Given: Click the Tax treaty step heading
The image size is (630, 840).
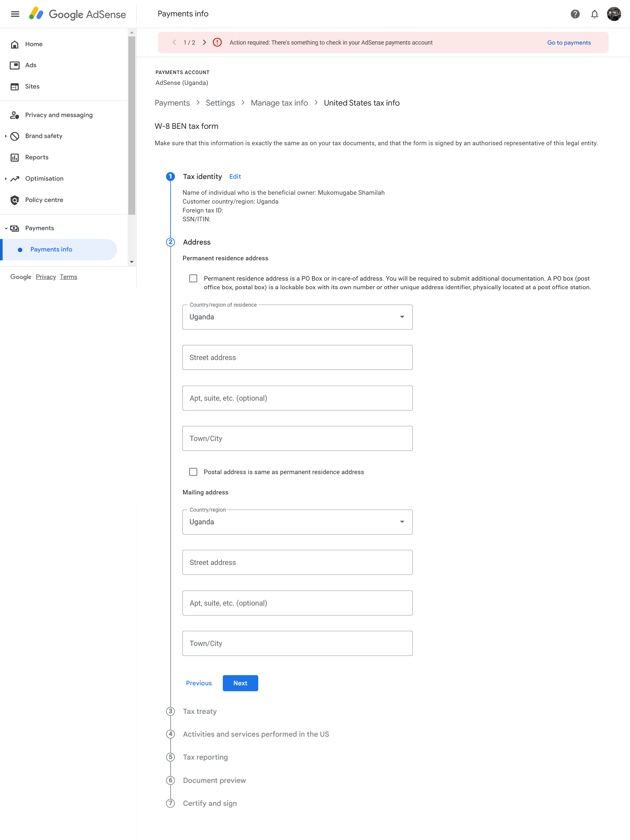Looking at the screenshot, I should pos(200,711).
